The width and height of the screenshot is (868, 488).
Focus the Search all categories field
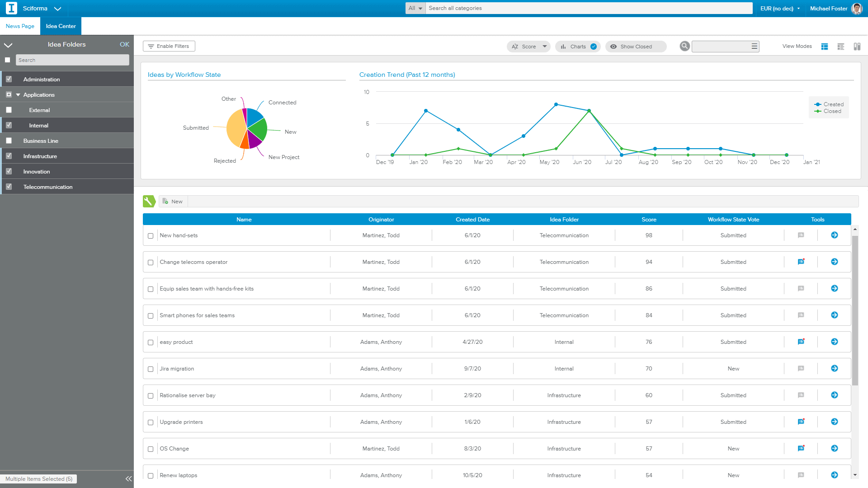[x=589, y=8]
